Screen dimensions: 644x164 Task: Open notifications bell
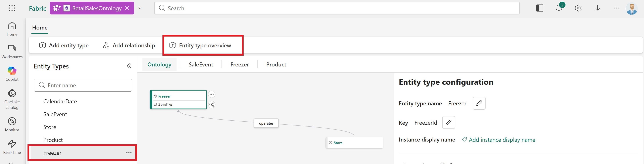click(x=559, y=8)
